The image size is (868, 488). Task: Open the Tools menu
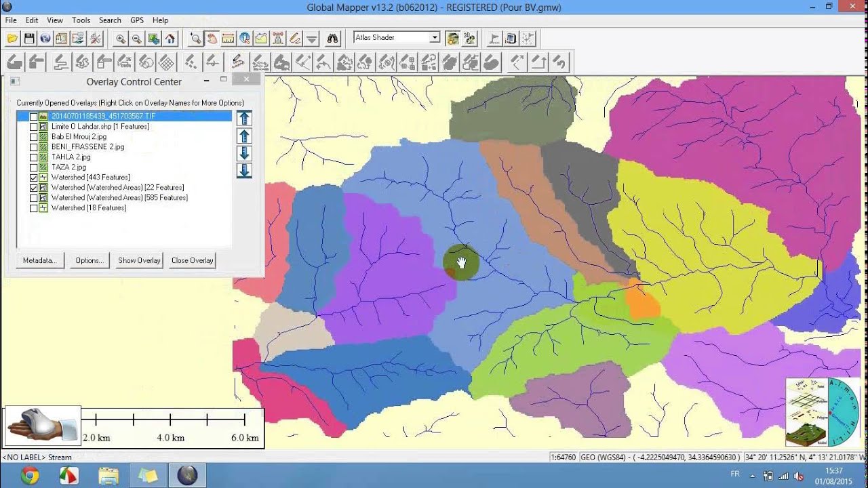pos(81,20)
